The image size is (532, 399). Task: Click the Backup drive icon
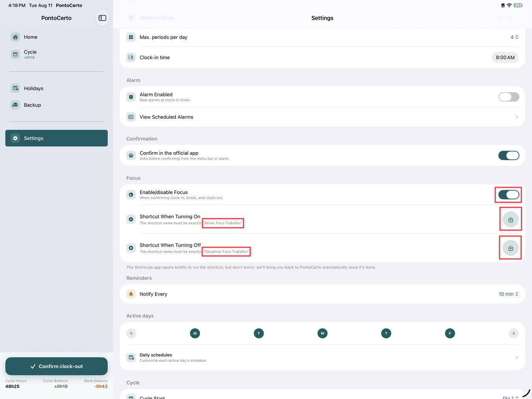pyautogui.click(x=15, y=105)
